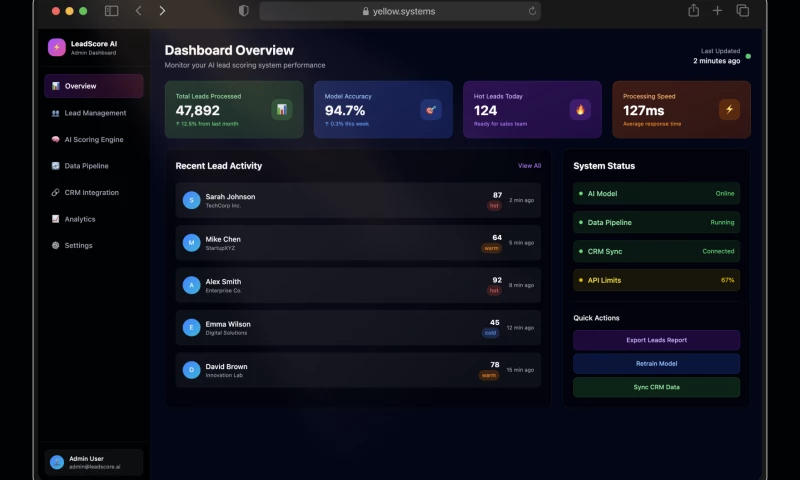This screenshot has width=800, height=480.
Task: Click the target icon on Model Accuracy card
Action: click(x=431, y=110)
